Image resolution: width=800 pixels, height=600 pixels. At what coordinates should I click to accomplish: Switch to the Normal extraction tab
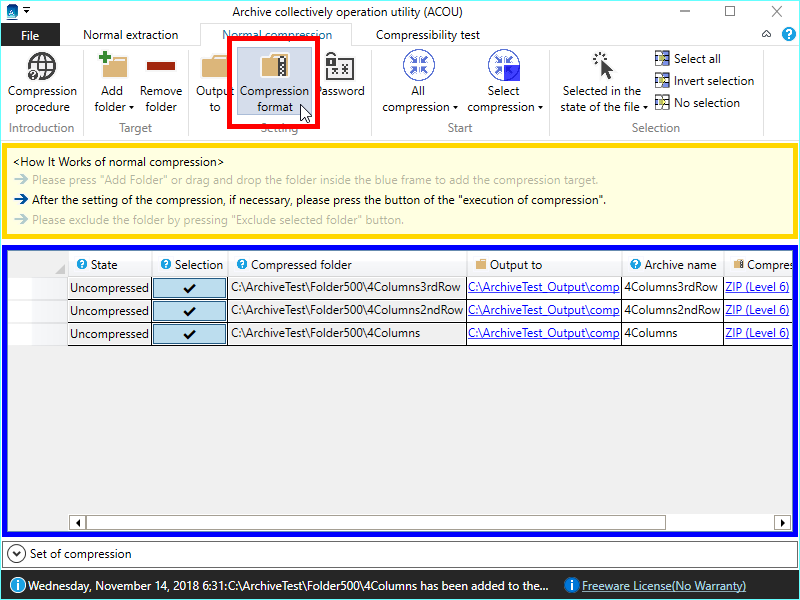point(130,35)
